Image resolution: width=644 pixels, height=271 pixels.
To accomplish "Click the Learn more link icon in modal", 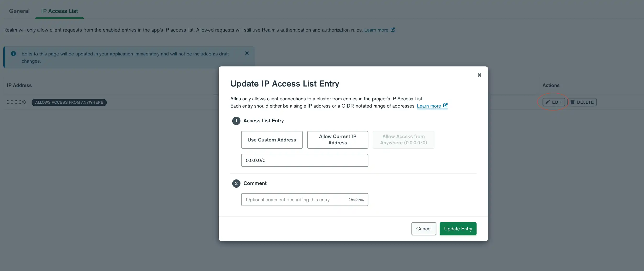I will (x=445, y=106).
